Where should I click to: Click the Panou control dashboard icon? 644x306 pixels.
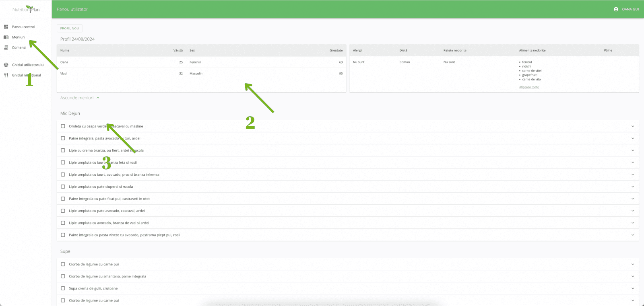click(x=6, y=27)
